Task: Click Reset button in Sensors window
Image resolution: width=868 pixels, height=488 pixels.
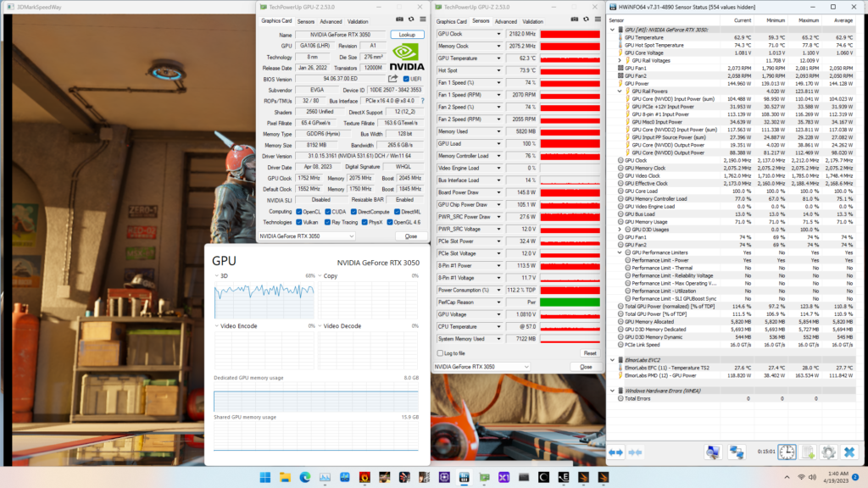Action: pyautogui.click(x=590, y=353)
